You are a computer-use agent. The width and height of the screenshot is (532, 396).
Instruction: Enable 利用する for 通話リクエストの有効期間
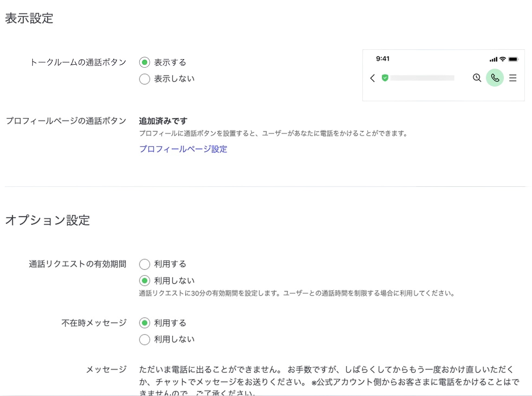tap(144, 264)
